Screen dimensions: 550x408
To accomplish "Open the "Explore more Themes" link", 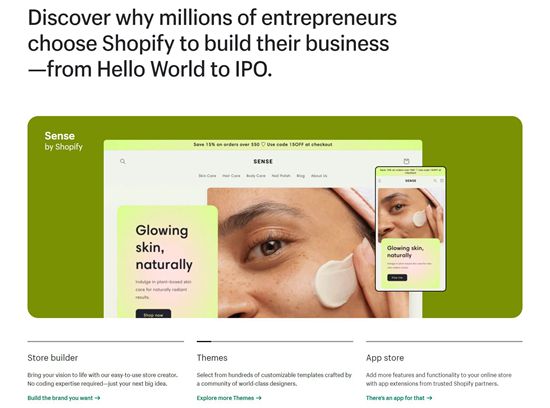I will (229, 398).
